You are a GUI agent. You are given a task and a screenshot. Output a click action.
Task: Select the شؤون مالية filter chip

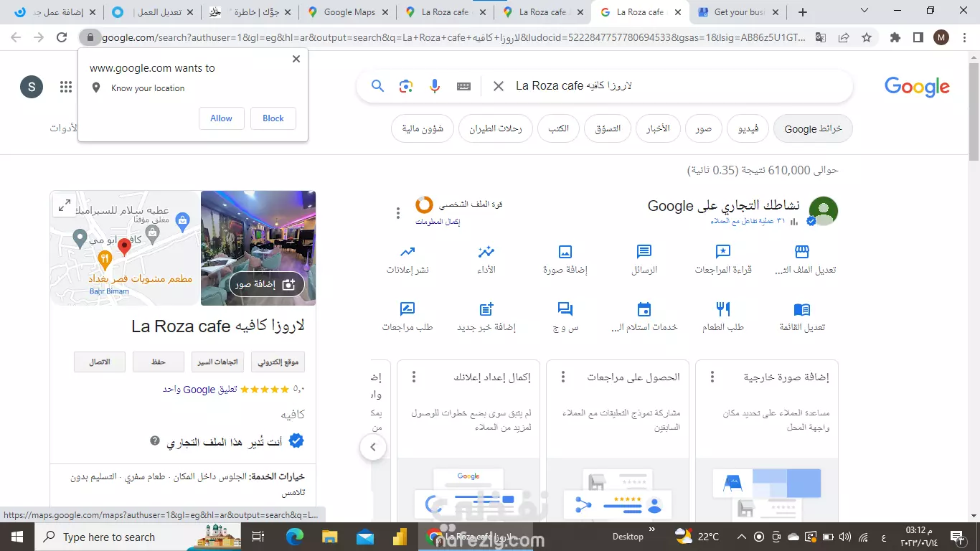pyautogui.click(x=423, y=129)
